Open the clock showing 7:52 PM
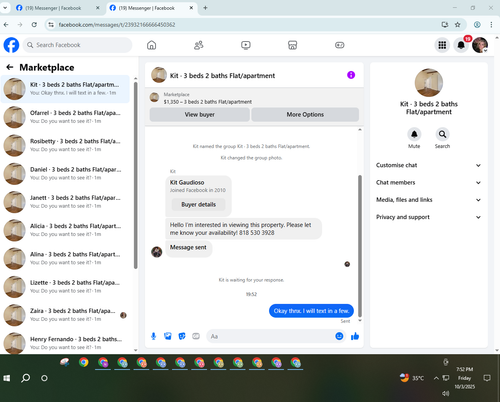 click(465, 378)
